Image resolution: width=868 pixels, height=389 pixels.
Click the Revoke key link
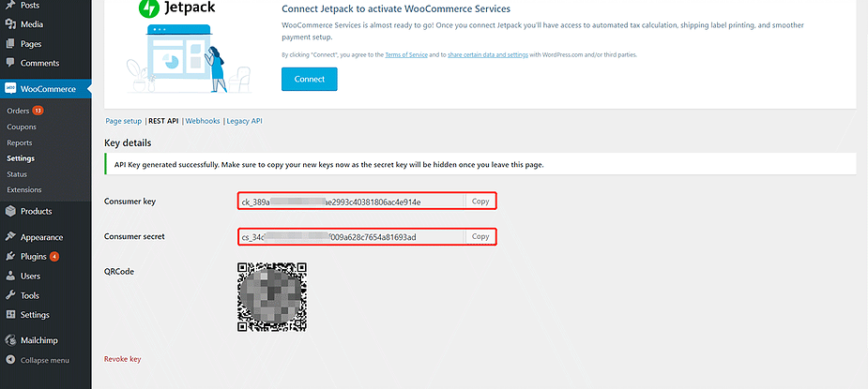(122, 359)
